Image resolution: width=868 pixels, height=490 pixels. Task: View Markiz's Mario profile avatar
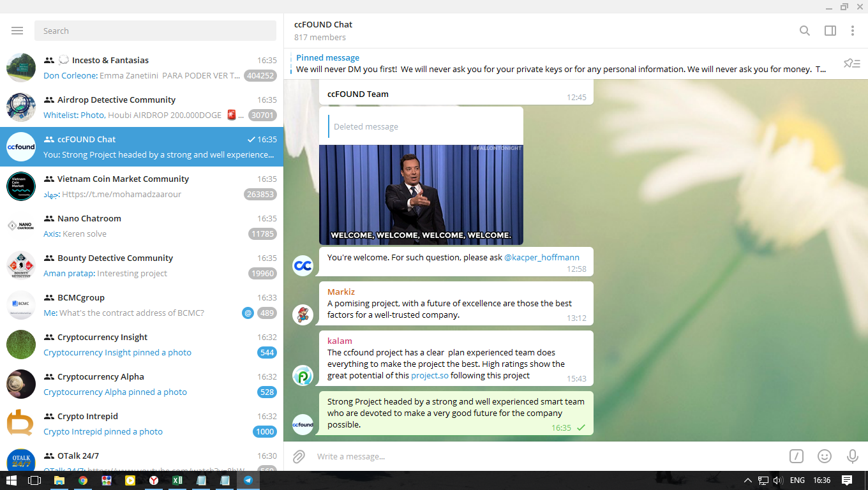[303, 315]
